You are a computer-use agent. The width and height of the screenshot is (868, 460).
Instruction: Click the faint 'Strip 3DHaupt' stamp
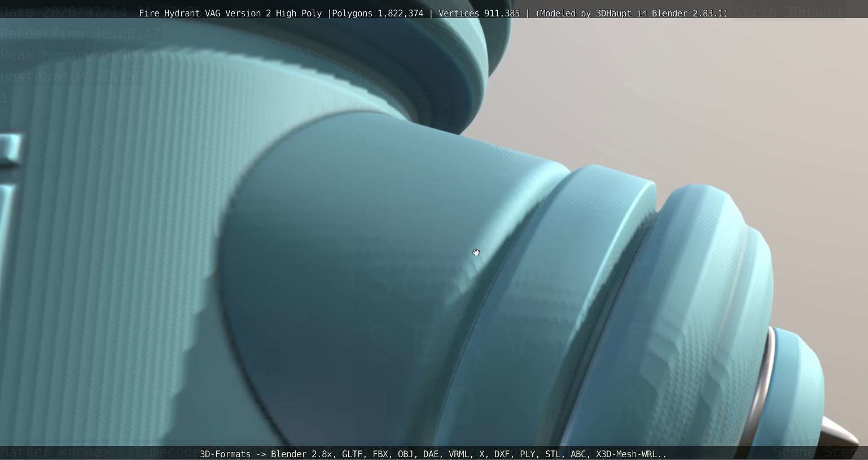[790, 12]
